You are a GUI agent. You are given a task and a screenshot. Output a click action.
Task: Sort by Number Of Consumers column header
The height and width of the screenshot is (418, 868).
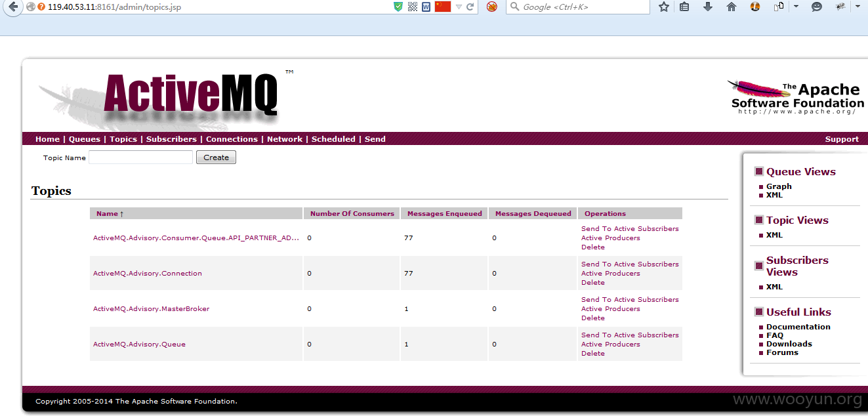point(352,213)
